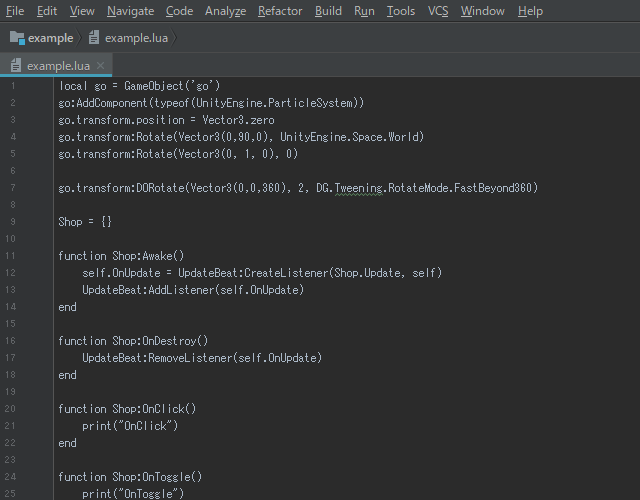Click line number 24 in the gutter
The width and height of the screenshot is (640, 500).
click(x=10, y=477)
